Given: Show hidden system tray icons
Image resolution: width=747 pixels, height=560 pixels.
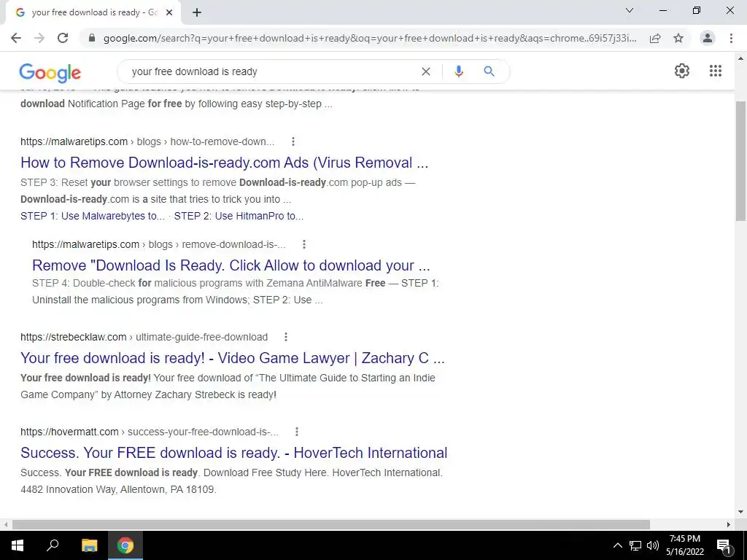Looking at the screenshot, I should pos(617,545).
